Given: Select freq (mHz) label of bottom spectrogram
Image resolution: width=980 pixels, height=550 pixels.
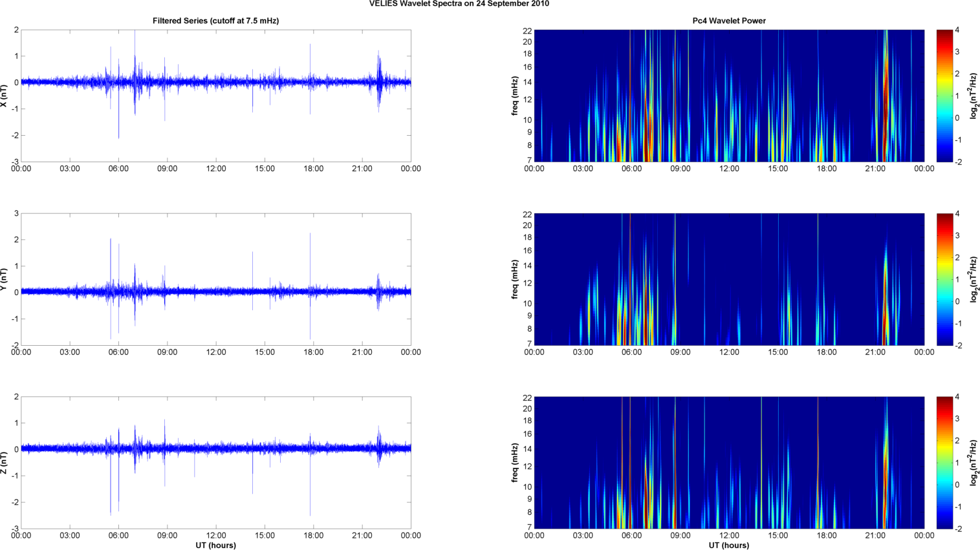Looking at the screenshot, I should pyautogui.click(x=515, y=463).
